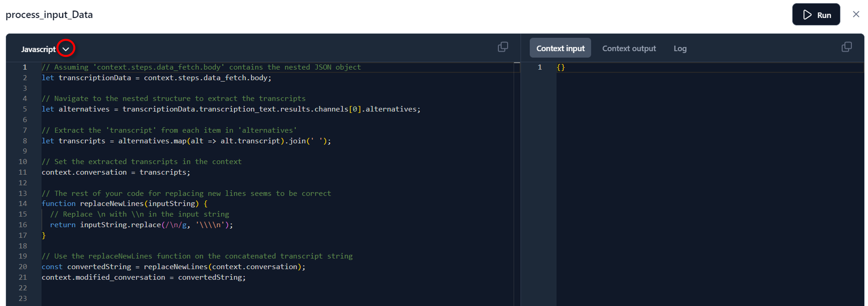Open the Log tab
The image size is (868, 306).
680,48
